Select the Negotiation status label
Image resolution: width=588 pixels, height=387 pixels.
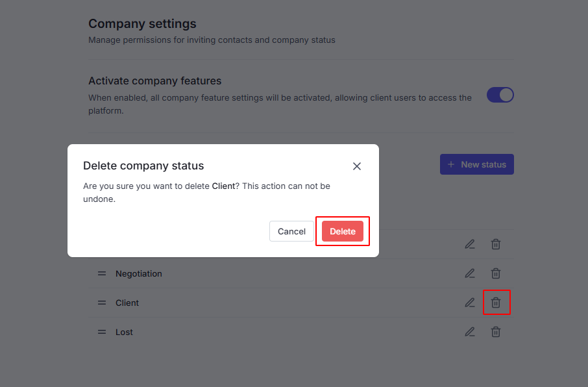point(139,274)
